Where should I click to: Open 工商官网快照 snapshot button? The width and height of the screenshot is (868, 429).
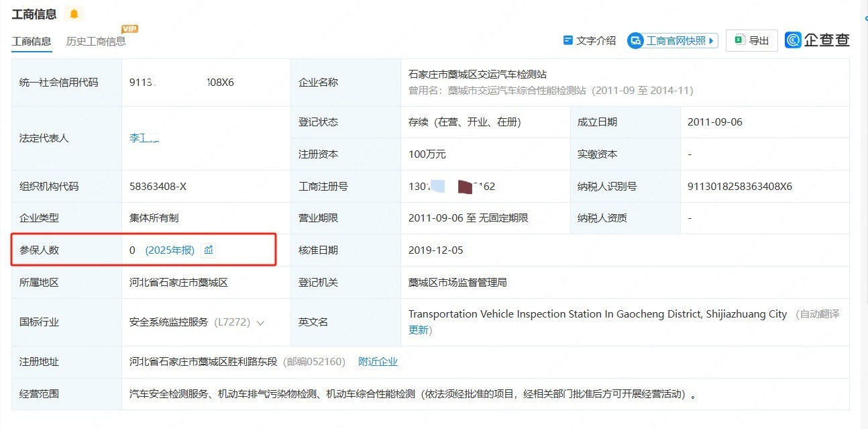pos(673,41)
